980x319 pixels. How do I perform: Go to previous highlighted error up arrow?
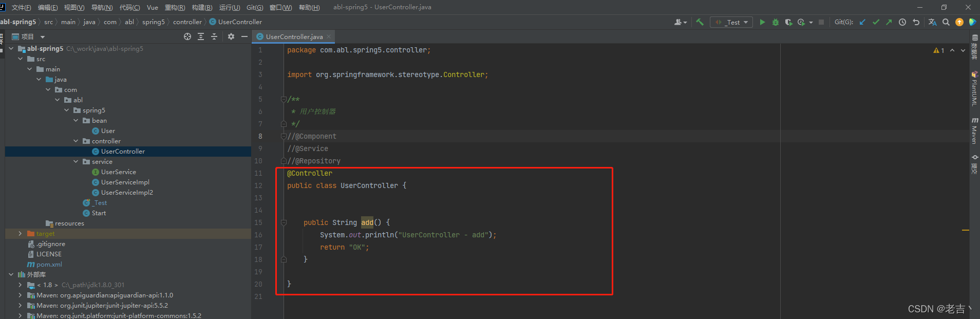pyautogui.click(x=952, y=50)
